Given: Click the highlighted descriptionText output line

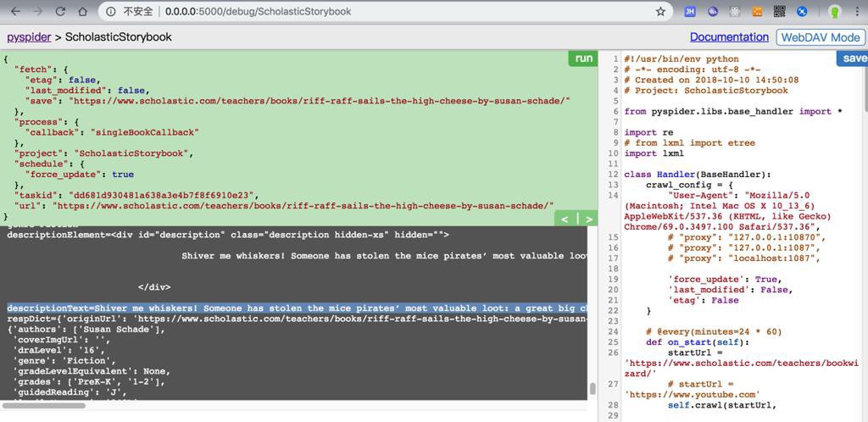Looking at the screenshot, I should point(297,308).
